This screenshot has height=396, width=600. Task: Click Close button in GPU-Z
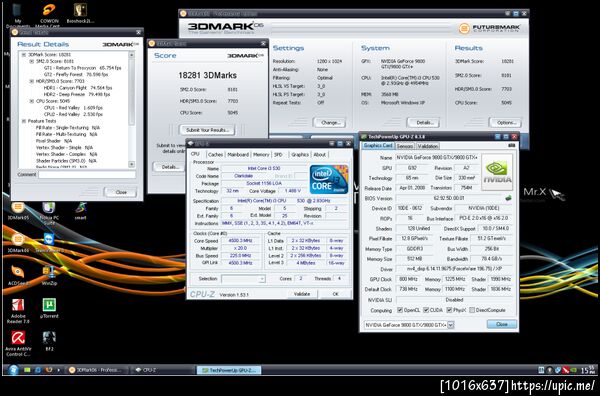point(502,324)
